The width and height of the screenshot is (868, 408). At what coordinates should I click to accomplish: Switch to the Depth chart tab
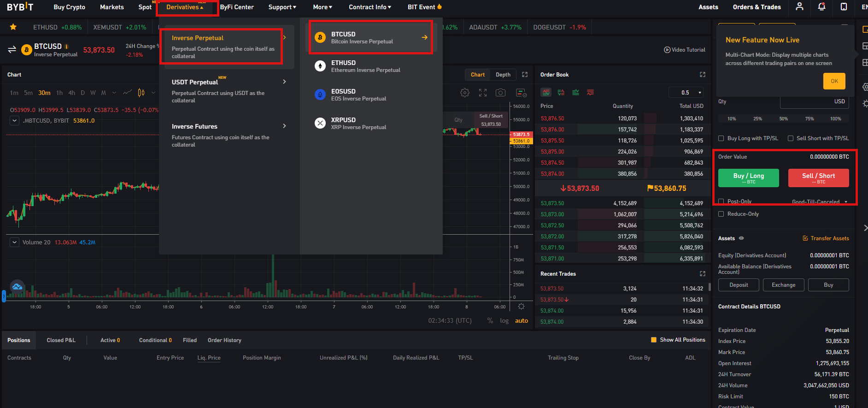[503, 75]
